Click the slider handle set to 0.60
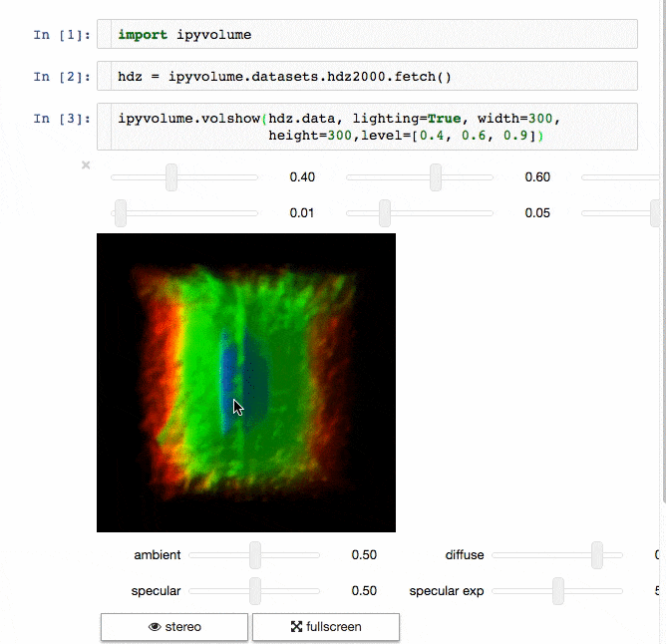 coord(436,177)
